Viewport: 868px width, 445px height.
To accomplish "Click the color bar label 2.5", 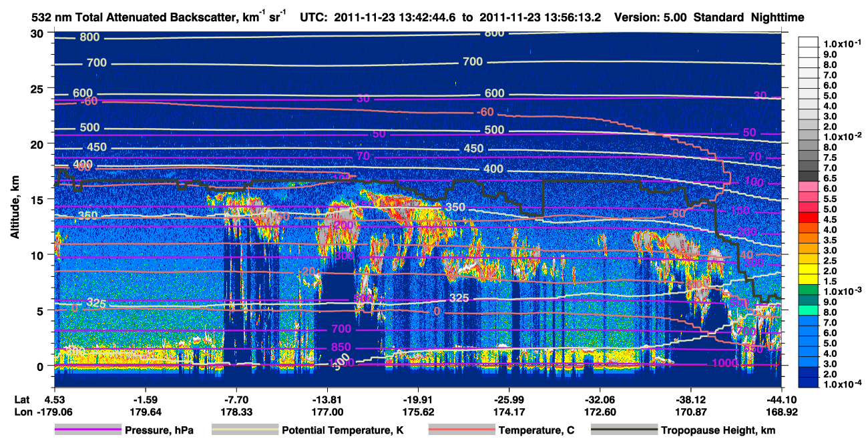I will coord(831,260).
